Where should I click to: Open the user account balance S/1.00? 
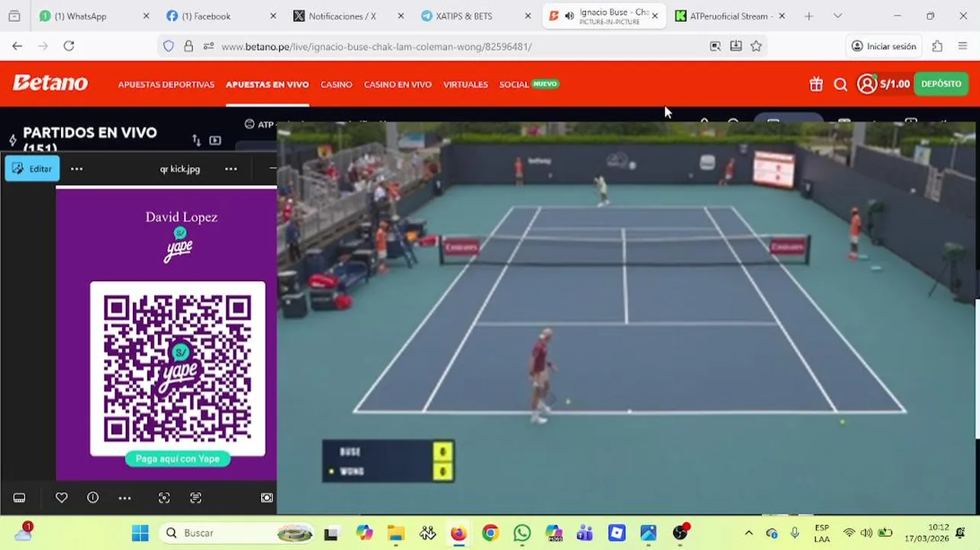click(x=883, y=84)
